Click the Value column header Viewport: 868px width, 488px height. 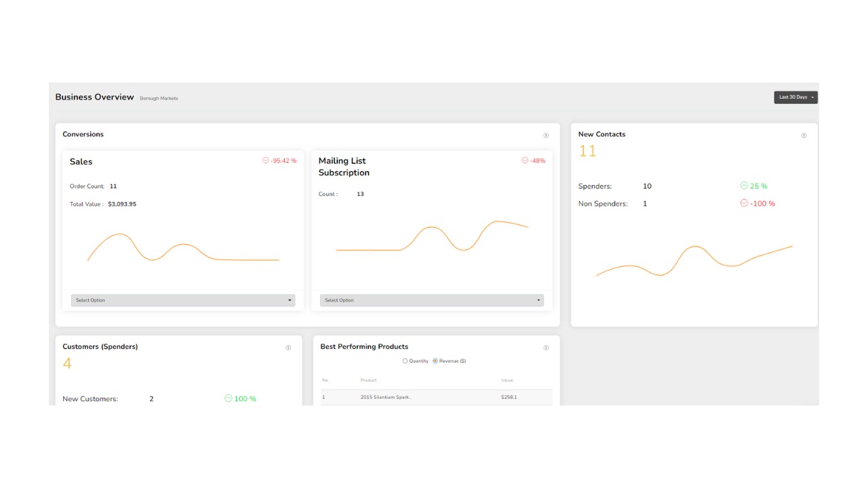(x=507, y=380)
